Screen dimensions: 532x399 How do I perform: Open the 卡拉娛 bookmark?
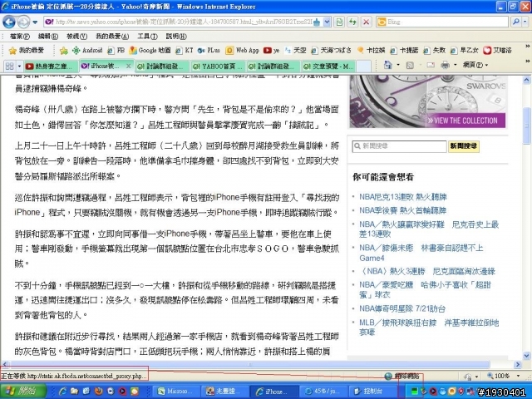point(371,51)
